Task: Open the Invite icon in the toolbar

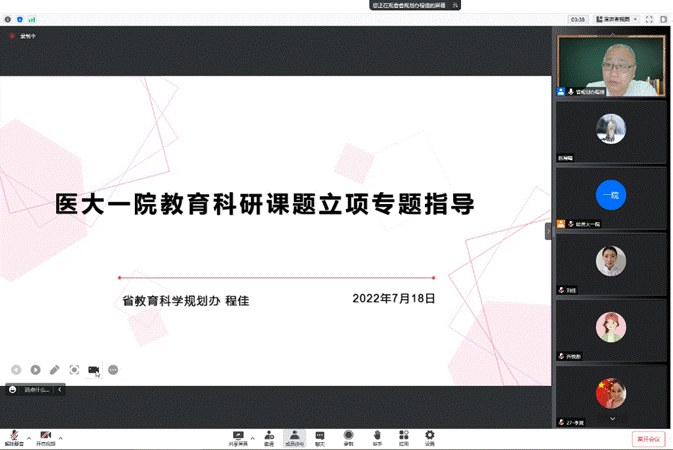Action: pyautogui.click(x=268, y=437)
